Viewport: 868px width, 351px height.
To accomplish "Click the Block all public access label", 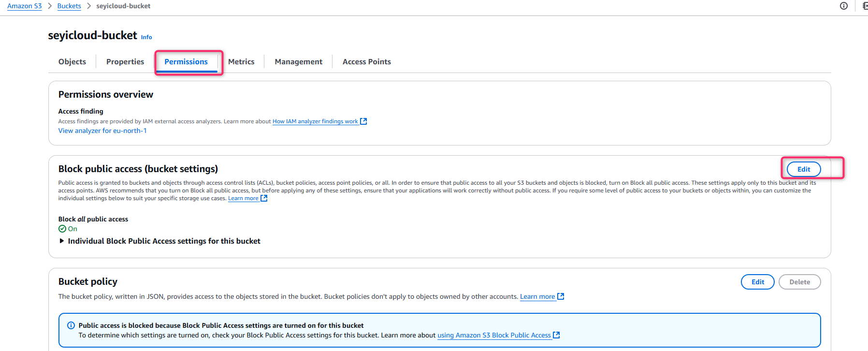I will (x=93, y=219).
